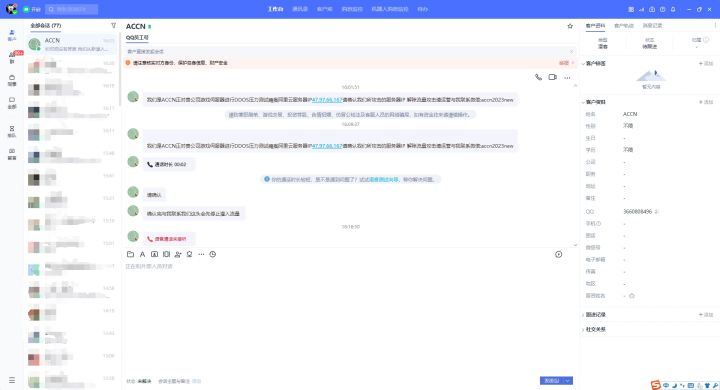Image resolution: width=720 pixels, height=390 pixels.
Task: Open the fifth top navigation tab
Action: pyautogui.click(x=389, y=9)
